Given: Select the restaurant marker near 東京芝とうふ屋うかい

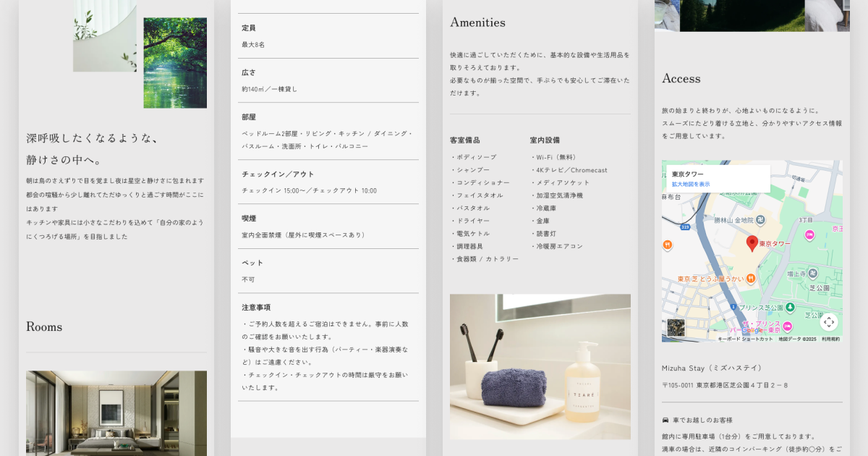Looking at the screenshot, I should click(752, 279).
